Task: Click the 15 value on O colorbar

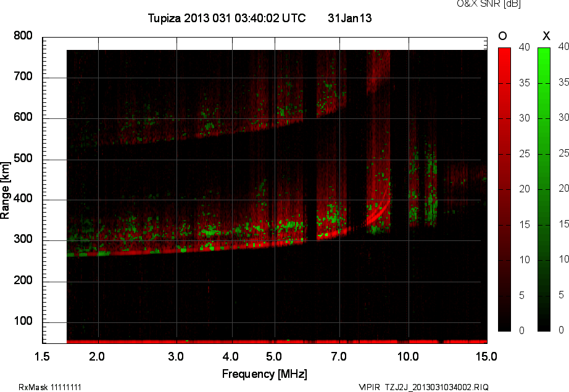Action: pos(525,224)
